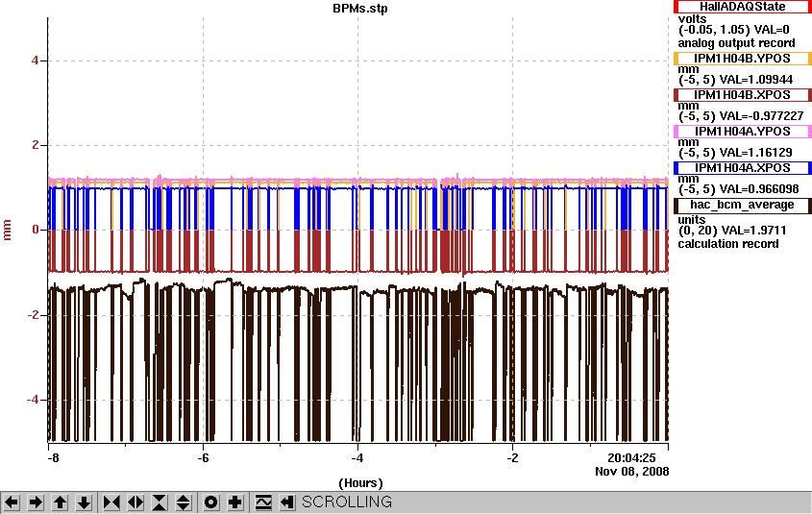Click the Nov 08, 2008 date label

(x=631, y=472)
